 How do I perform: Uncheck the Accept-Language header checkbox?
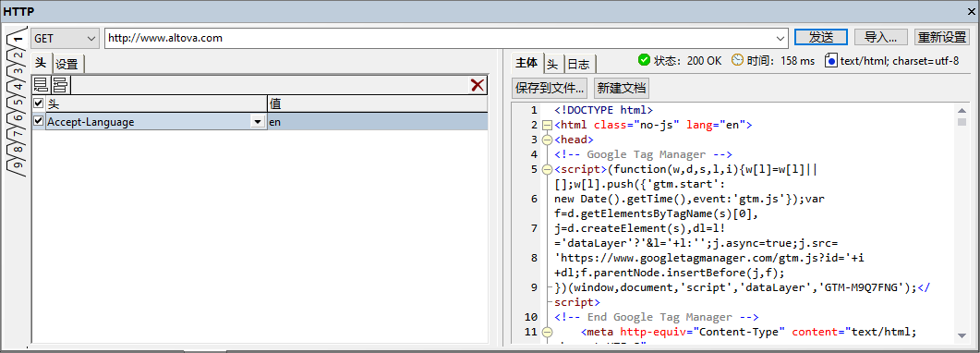point(38,121)
